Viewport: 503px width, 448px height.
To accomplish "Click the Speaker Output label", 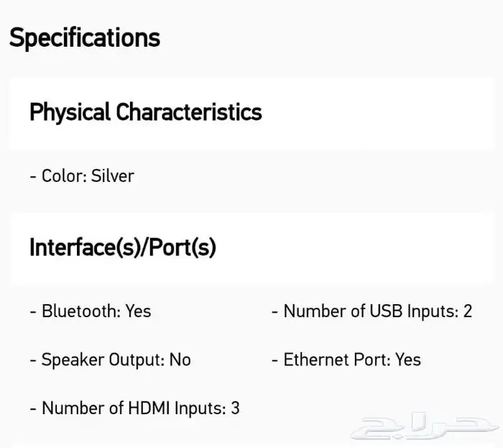I will (103, 360).
